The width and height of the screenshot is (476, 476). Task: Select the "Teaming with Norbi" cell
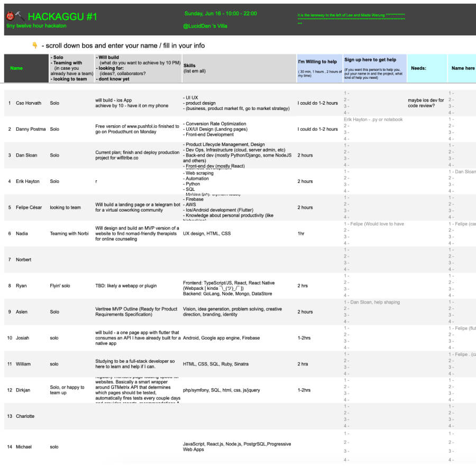pos(69,233)
